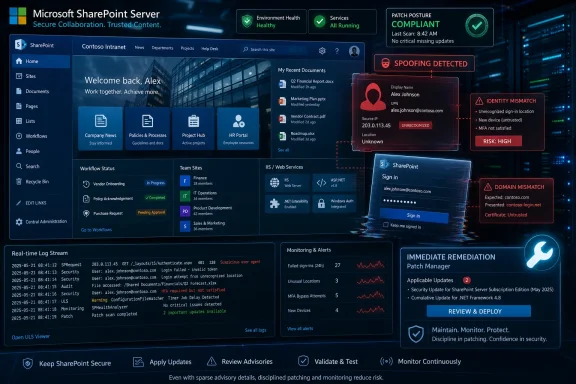This screenshot has height=384, width=576.
Task: Open the Finance team site icon
Action: tap(185, 181)
